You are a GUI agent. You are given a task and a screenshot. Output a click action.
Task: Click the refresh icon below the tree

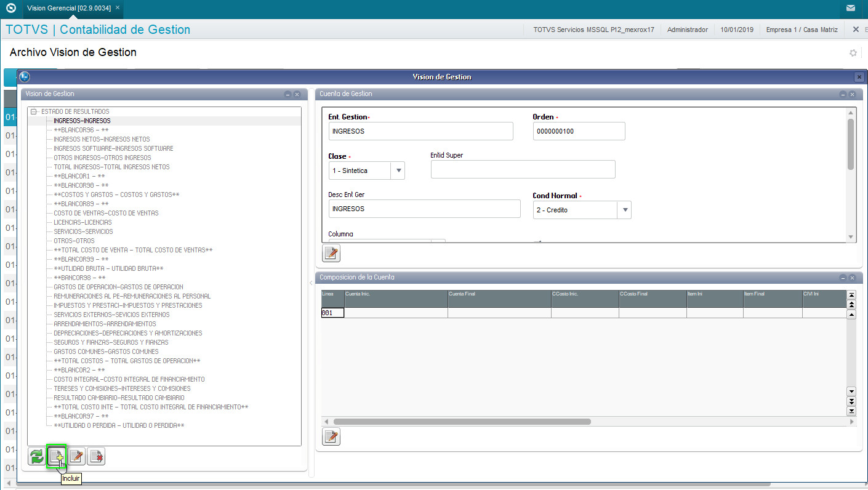(x=37, y=456)
